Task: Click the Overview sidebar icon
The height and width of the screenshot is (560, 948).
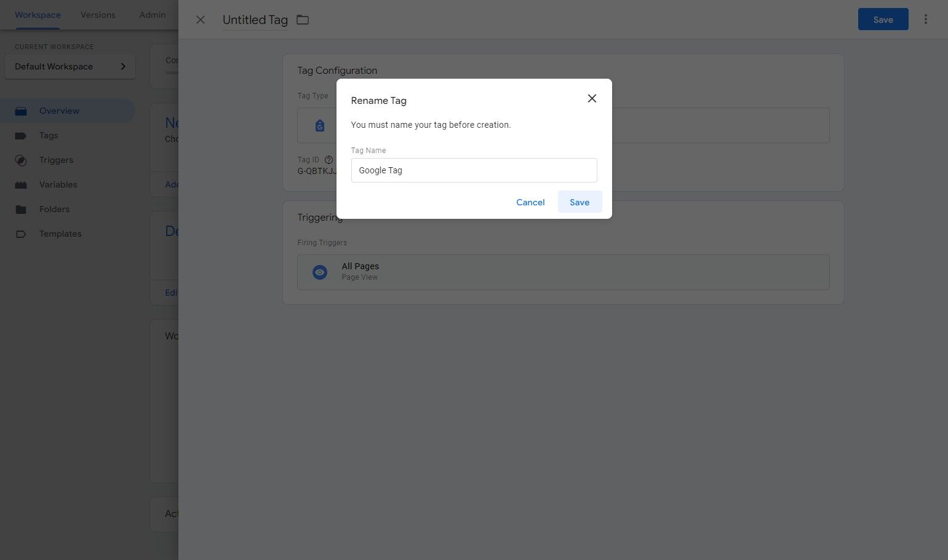Action: pyautogui.click(x=21, y=111)
